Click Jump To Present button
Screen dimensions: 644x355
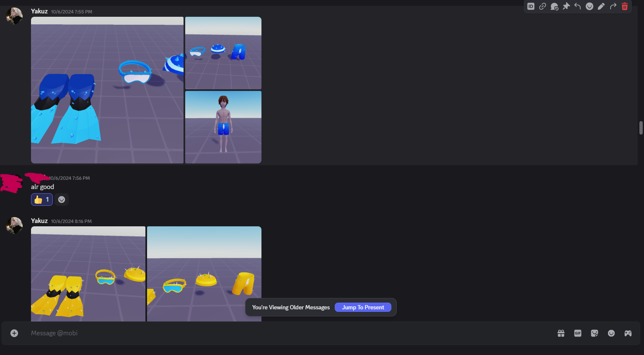tap(363, 307)
